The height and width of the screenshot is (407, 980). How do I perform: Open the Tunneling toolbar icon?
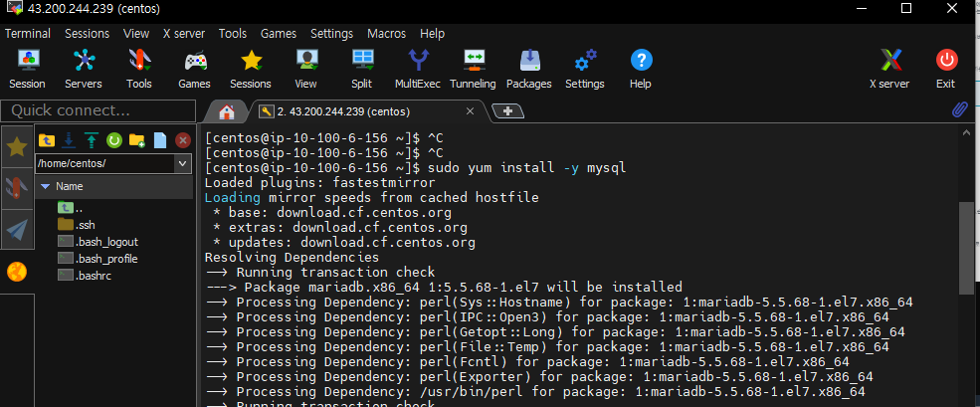click(474, 69)
